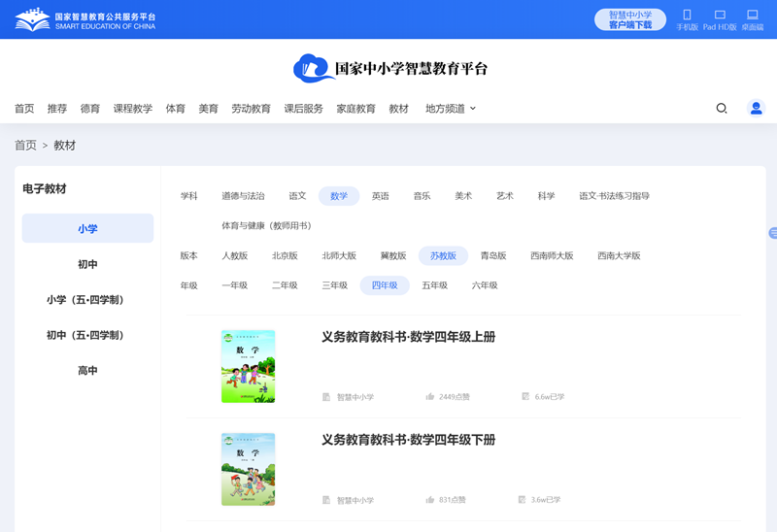Open the 推荐 navigation item

click(x=57, y=109)
